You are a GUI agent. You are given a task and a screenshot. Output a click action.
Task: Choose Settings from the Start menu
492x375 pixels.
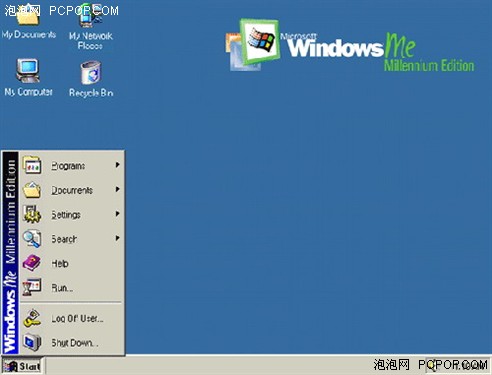[x=72, y=214]
